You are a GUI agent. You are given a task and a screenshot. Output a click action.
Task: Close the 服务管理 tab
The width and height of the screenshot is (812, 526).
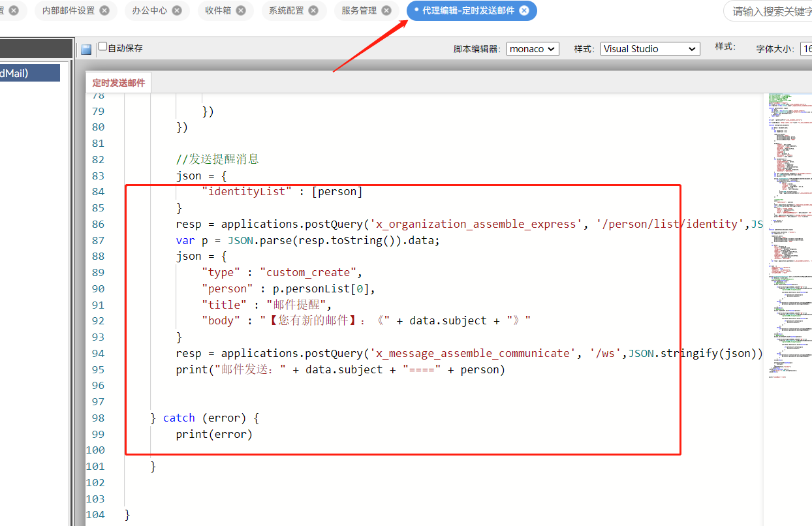click(x=386, y=10)
